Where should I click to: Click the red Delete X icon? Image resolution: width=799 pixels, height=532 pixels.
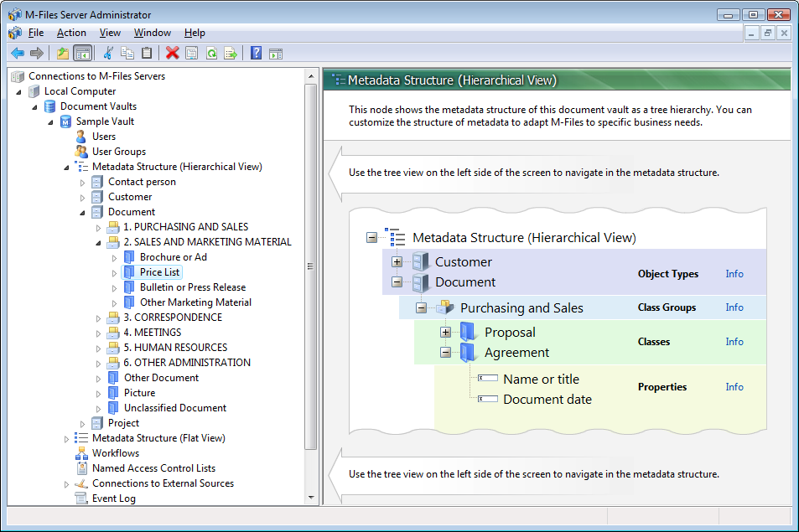[172, 53]
